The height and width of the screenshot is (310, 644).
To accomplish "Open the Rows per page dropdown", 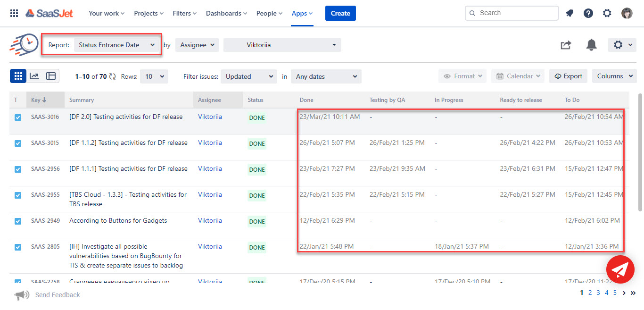I will [x=154, y=76].
